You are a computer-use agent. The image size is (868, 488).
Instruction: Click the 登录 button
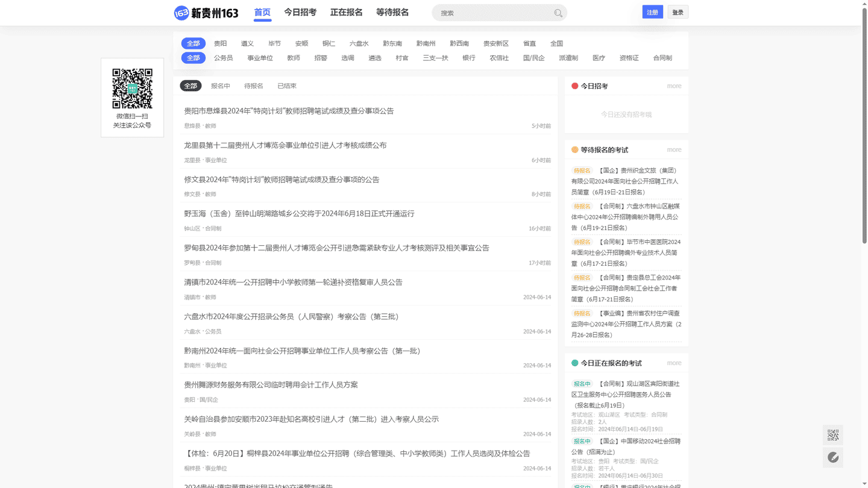[678, 12]
